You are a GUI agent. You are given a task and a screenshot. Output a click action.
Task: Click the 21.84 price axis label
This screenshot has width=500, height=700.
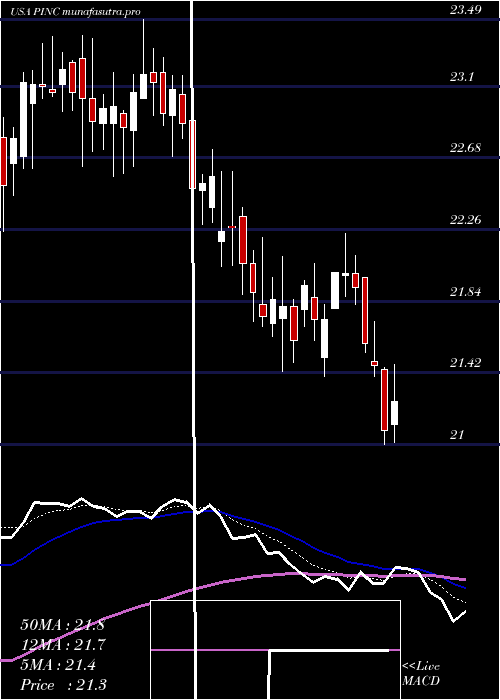466,292
